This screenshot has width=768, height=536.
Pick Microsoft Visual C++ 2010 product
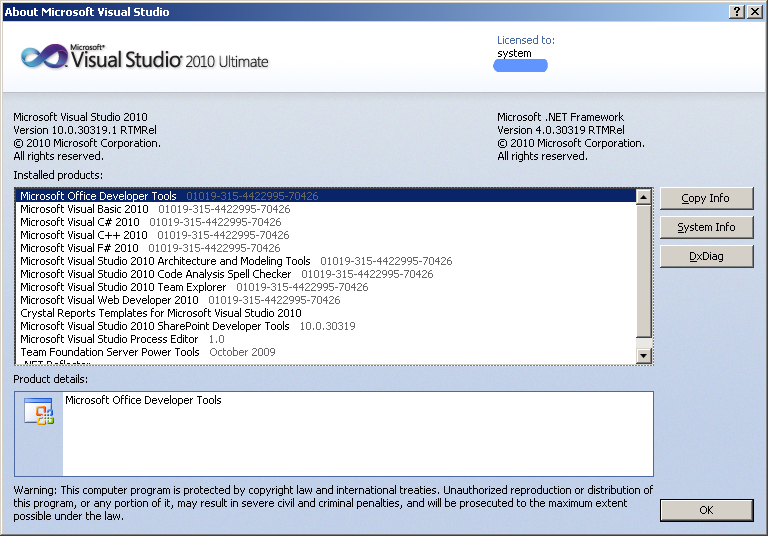click(83, 235)
